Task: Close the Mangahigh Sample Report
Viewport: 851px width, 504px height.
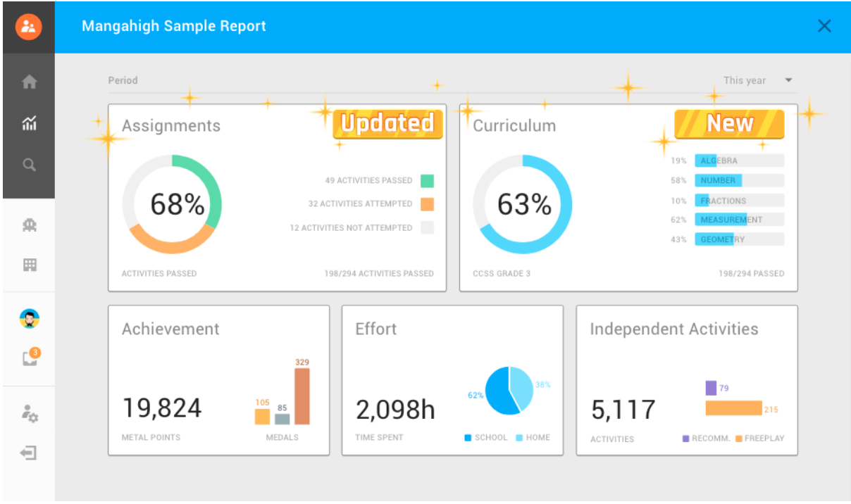Action: [x=824, y=27]
